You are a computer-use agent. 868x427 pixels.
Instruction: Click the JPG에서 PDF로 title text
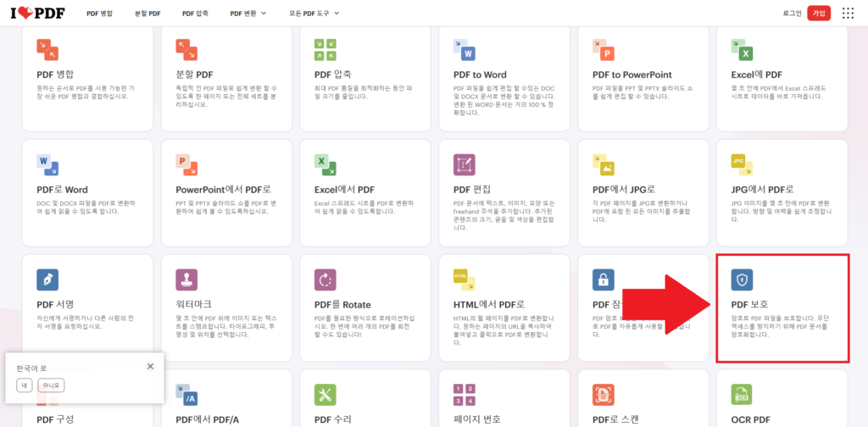pyautogui.click(x=763, y=190)
